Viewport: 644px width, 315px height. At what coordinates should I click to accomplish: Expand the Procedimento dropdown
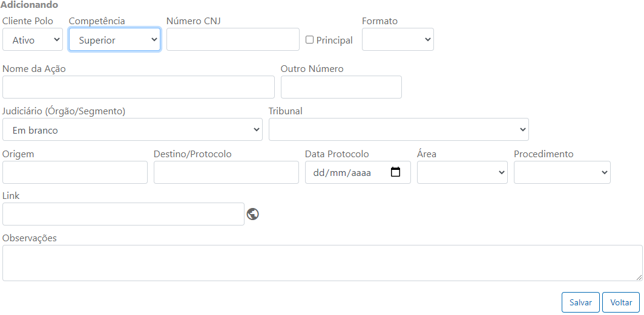click(562, 172)
